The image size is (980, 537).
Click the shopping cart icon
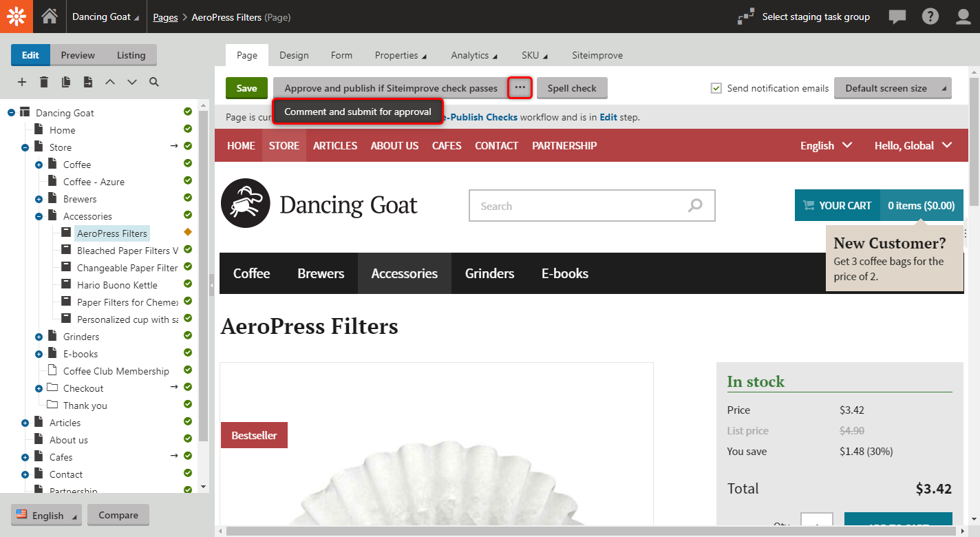click(x=809, y=205)
